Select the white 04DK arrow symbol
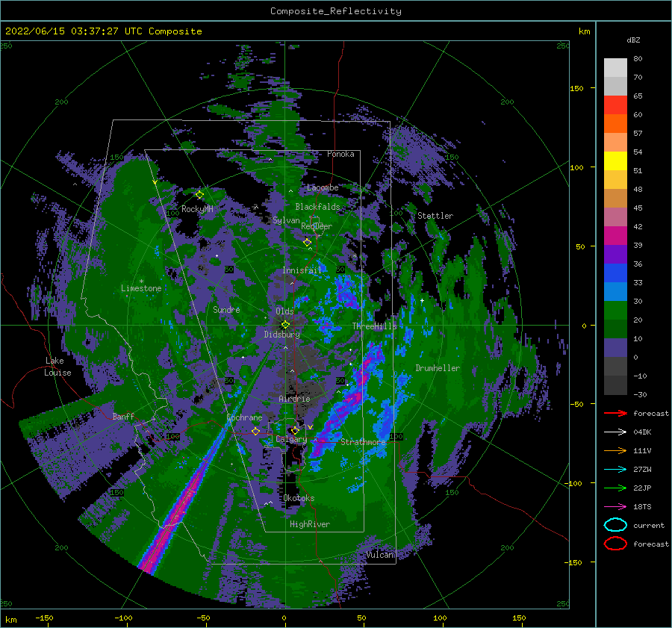This screenshot has height=628, width=672. [615, 432]
